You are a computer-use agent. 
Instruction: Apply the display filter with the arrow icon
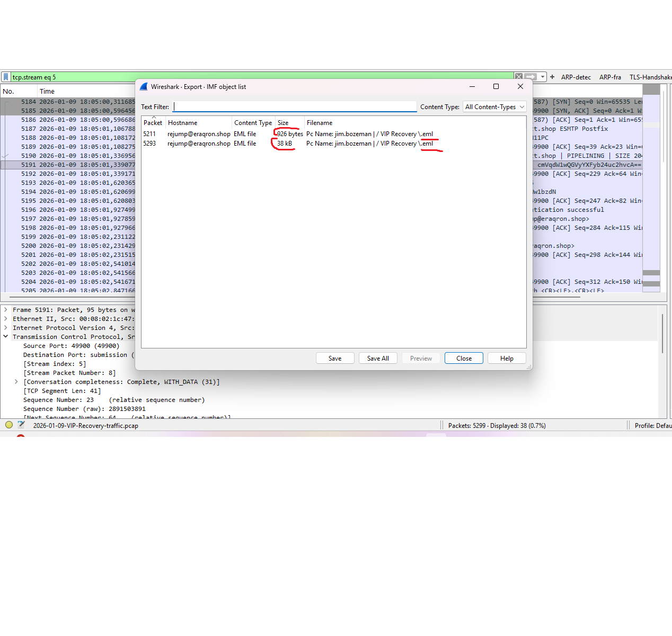pos(531,77)
